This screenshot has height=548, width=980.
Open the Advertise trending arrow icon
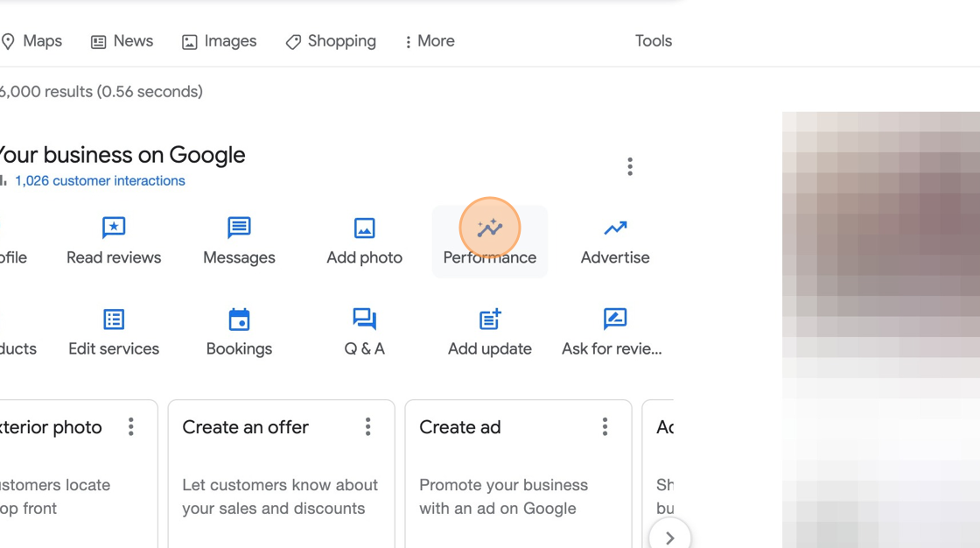coord(615,228)
